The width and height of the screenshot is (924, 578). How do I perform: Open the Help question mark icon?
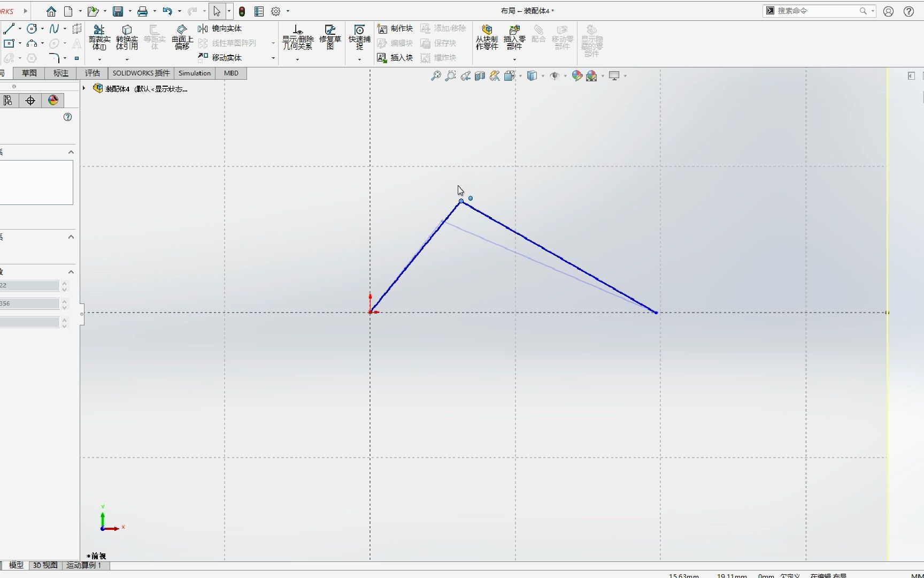tap(908, 11)
